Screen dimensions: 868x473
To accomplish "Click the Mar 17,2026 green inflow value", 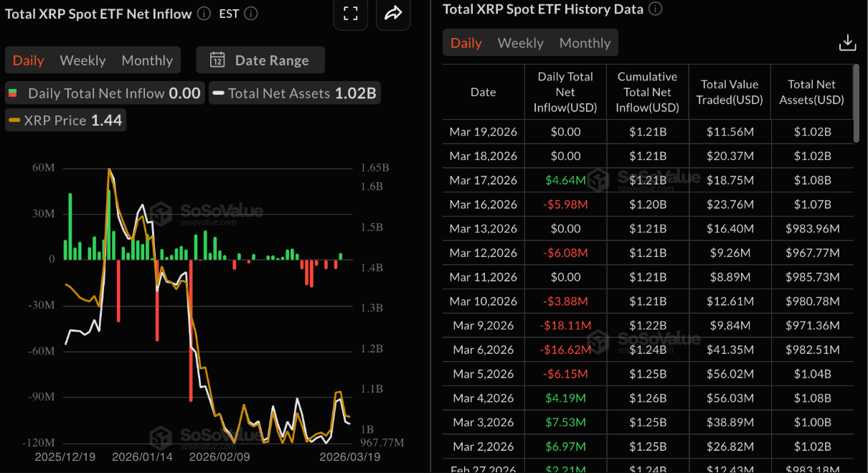I will (x=566, y=180).
